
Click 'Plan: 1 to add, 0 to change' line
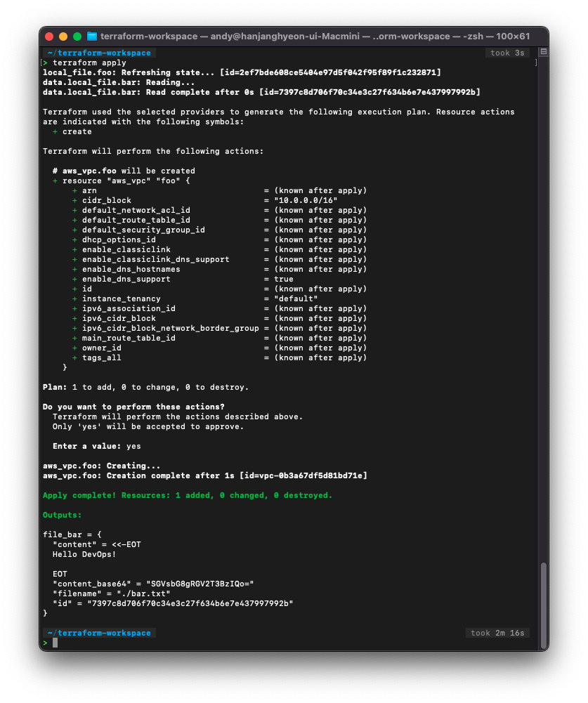tap(145, 388)
